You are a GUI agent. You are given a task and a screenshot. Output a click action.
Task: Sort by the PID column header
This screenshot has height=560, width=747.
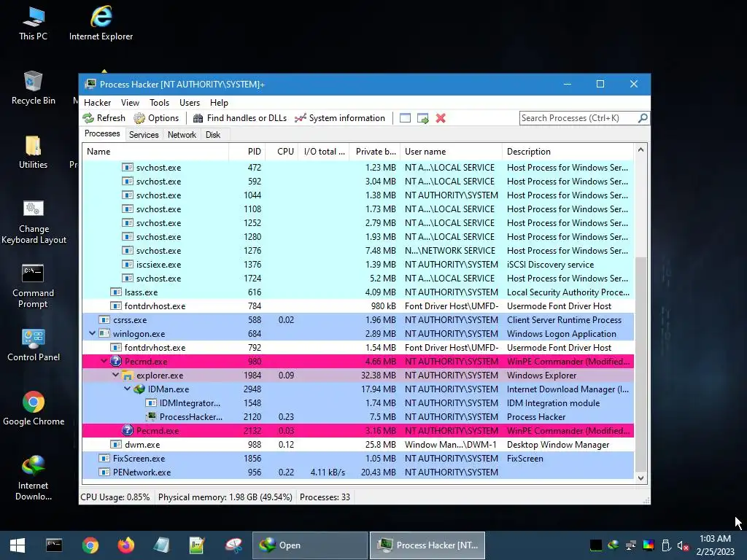click(247, 152)
